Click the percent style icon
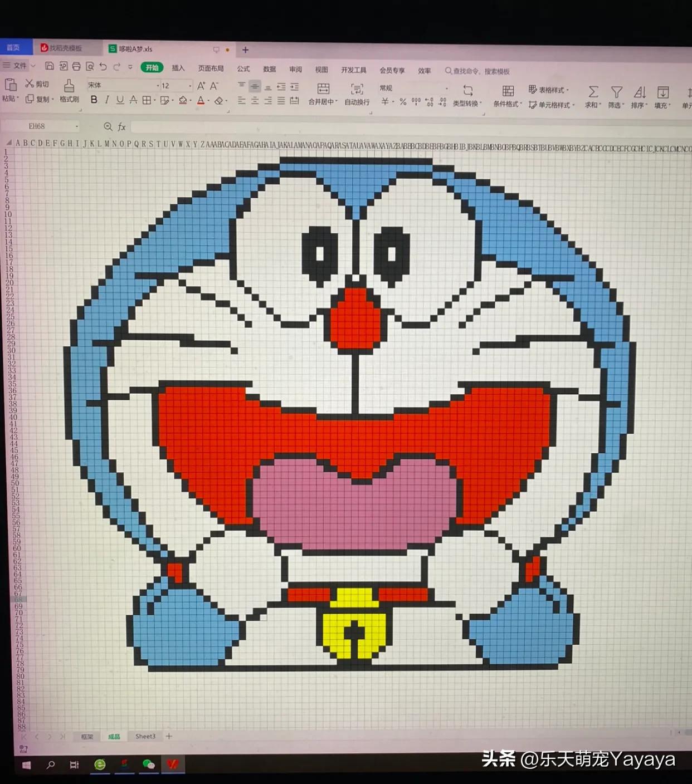The width and height of the screenshot is (692, 784). click(x=403, y=102)
